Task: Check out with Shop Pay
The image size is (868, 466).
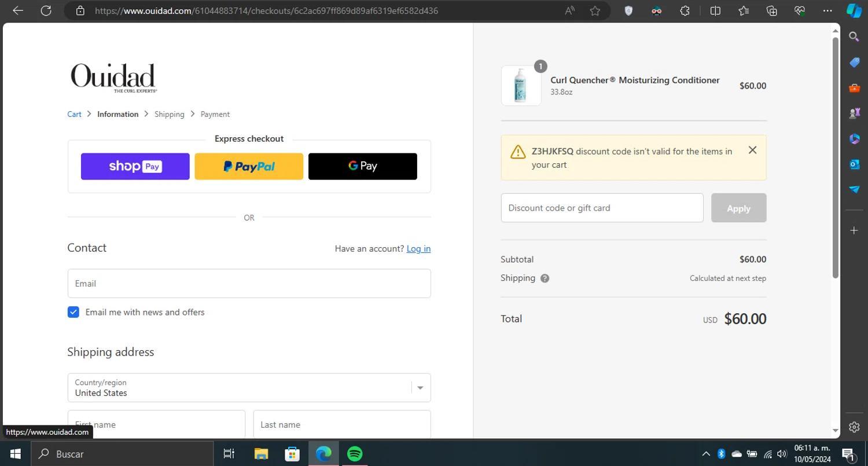Action: (135, 167)
